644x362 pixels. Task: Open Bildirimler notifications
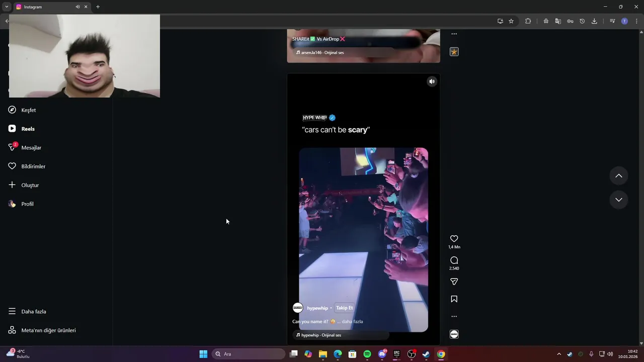tap(33, 166)
